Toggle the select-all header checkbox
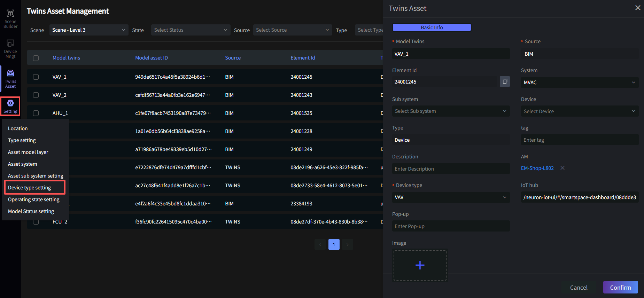The image size is (644, 298). (36, 58)
